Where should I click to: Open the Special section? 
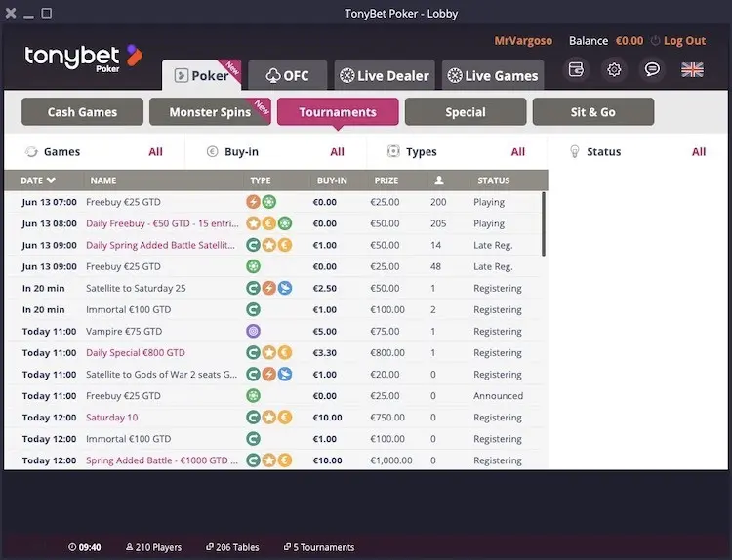466,112
